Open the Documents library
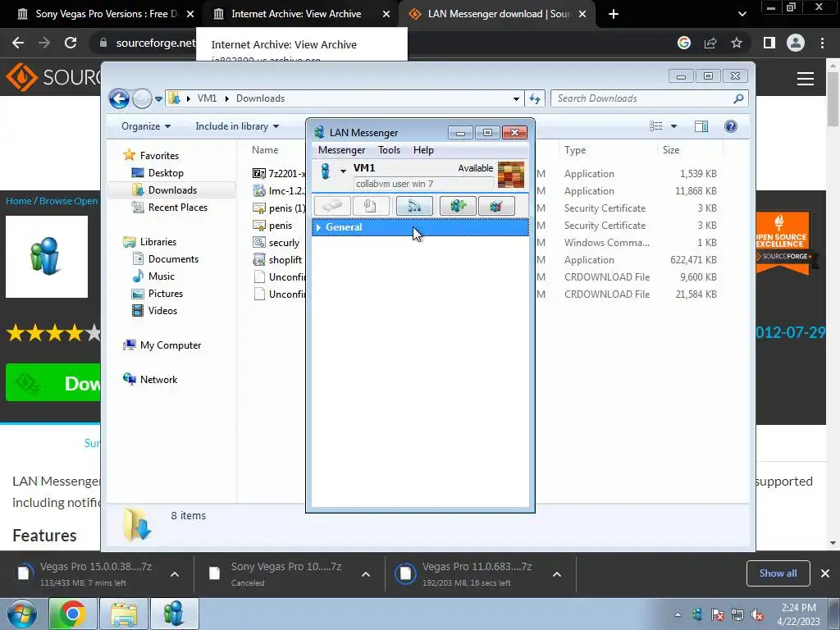This screenshot has height=630, width=840. tap(173, 259)
